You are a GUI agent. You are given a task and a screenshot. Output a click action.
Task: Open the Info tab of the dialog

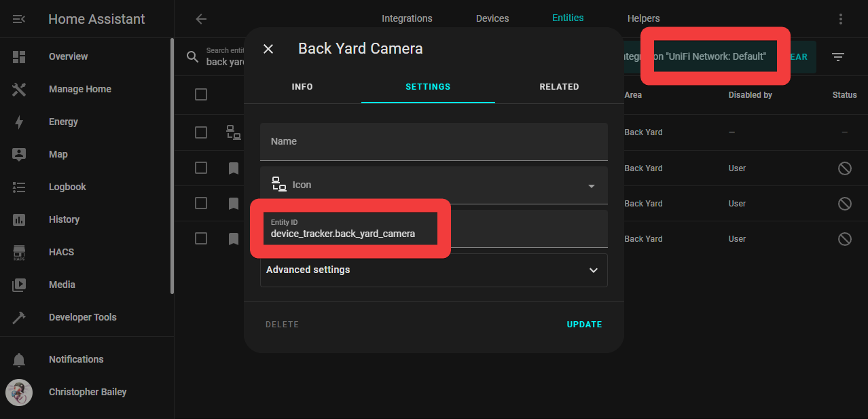point(302,87)
